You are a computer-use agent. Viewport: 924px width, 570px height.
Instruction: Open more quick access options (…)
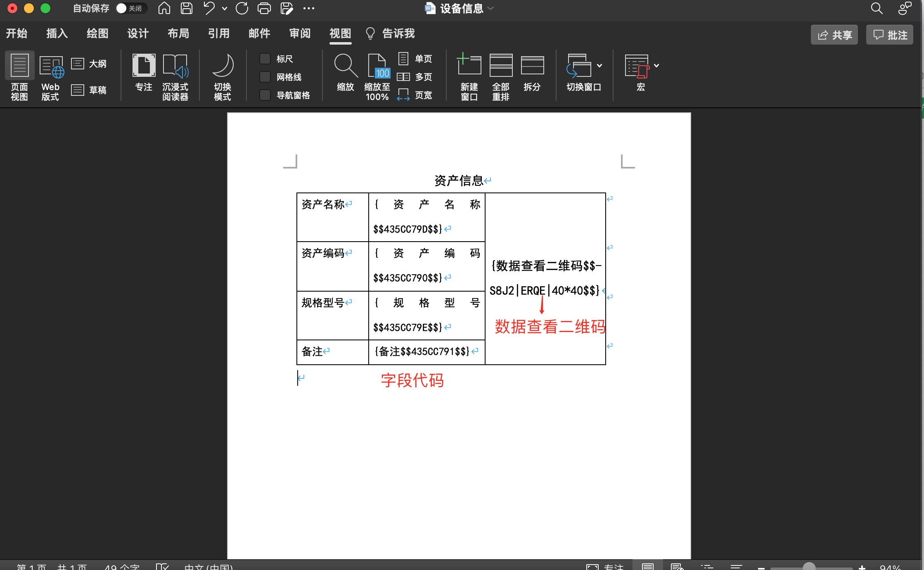click(x=309, y=8)
